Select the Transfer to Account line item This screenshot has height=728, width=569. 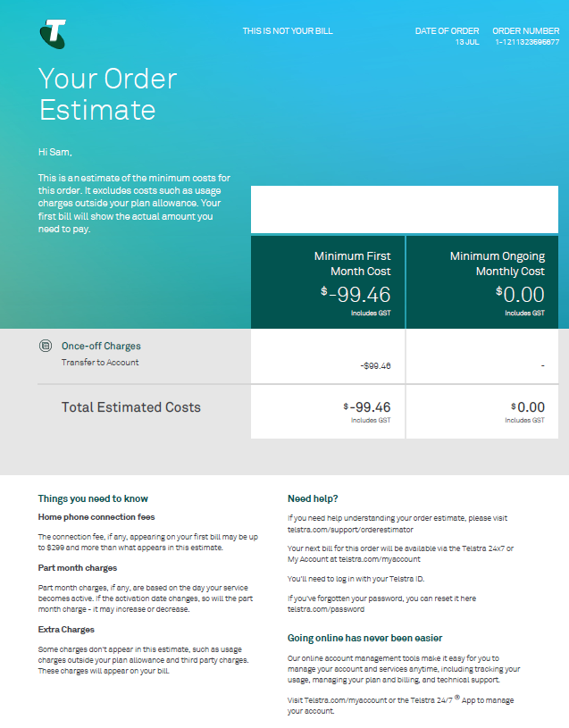click(100, 363)
